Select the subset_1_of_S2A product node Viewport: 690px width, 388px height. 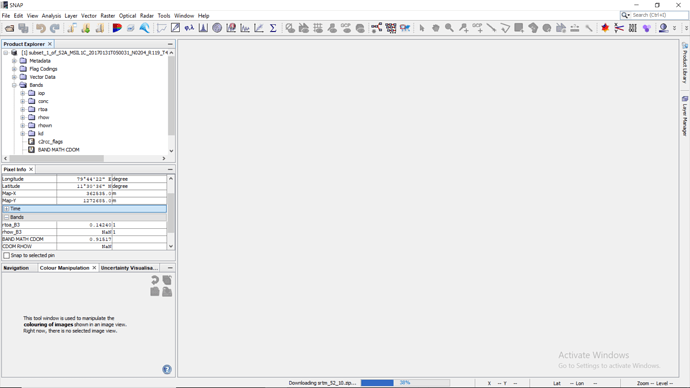95,53
